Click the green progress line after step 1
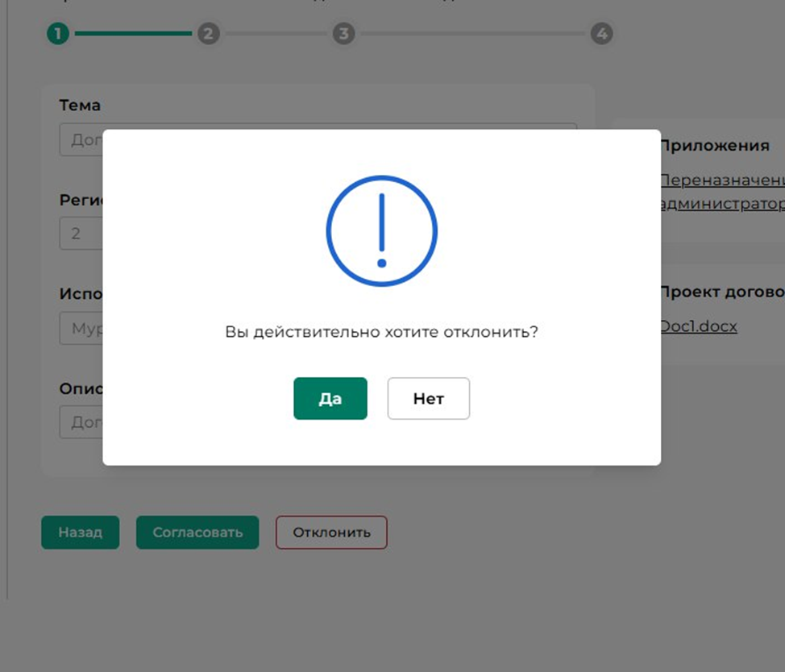This screenshot has height=672, width=785. pos(133,34)
